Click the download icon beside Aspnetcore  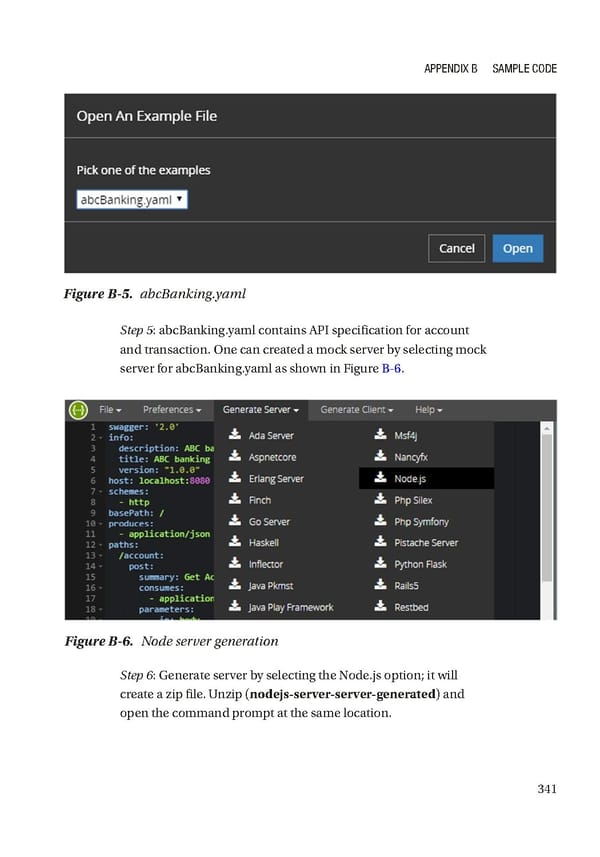point(234,455)
